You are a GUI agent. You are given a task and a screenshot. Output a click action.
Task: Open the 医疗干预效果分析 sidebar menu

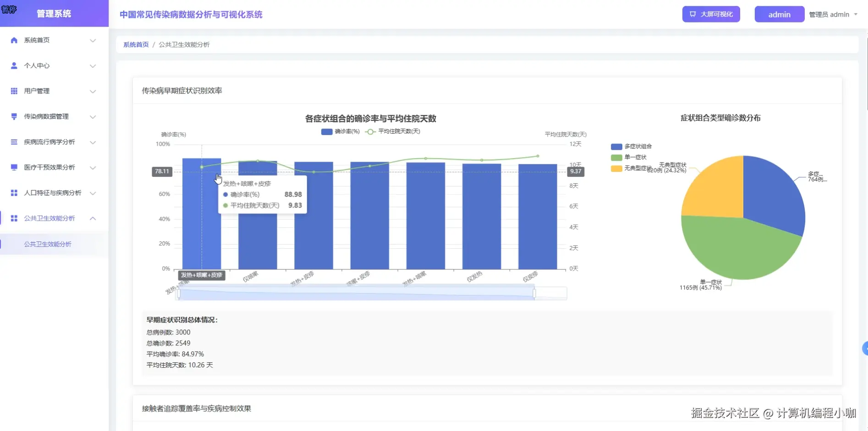pos(54,167)
